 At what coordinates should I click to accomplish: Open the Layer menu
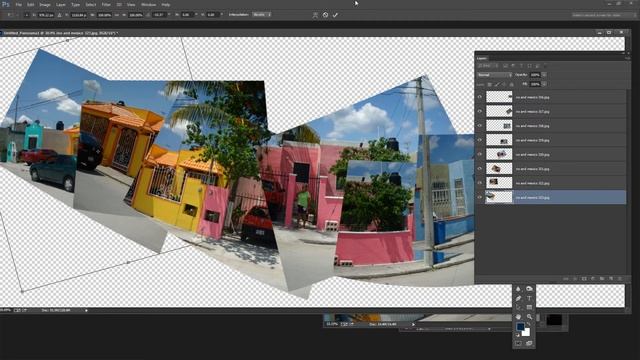point(60,4)
